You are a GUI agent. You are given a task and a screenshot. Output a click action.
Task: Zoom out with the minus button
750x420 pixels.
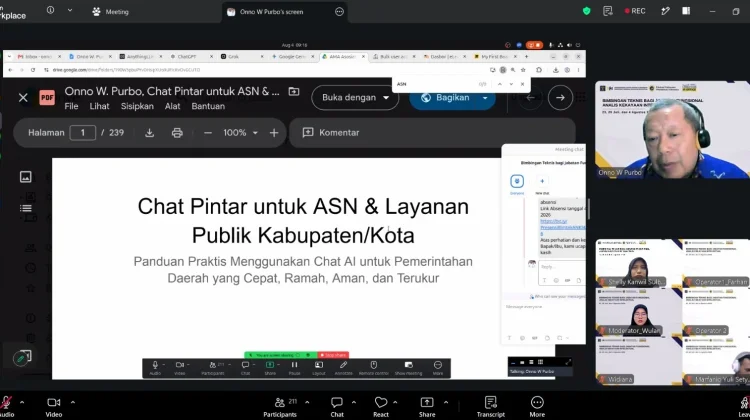click(x=208, y=133)
